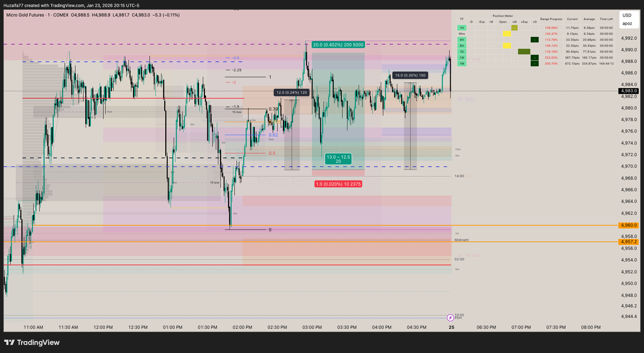The width and height of the screenshot is (644, 353).
Task: Click the PDH level label
Action: pyautogui.click(x=458, y=318)
